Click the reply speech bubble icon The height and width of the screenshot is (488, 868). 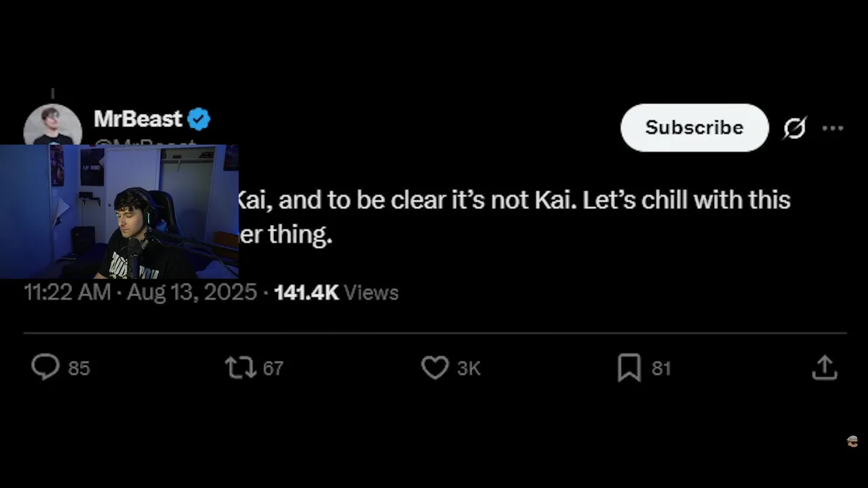tap(45, 368)
